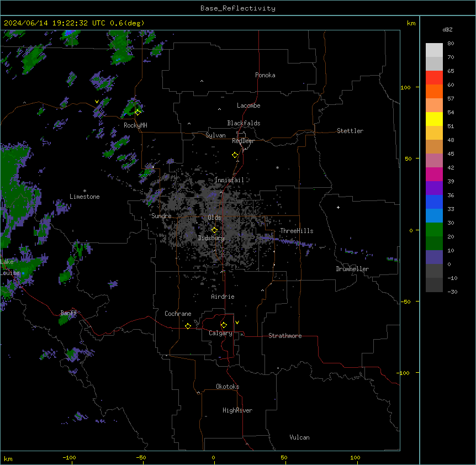Select the orange 60–57 dBZ legend color
Viewport: 476px width, 465px height.
(434, 91)
